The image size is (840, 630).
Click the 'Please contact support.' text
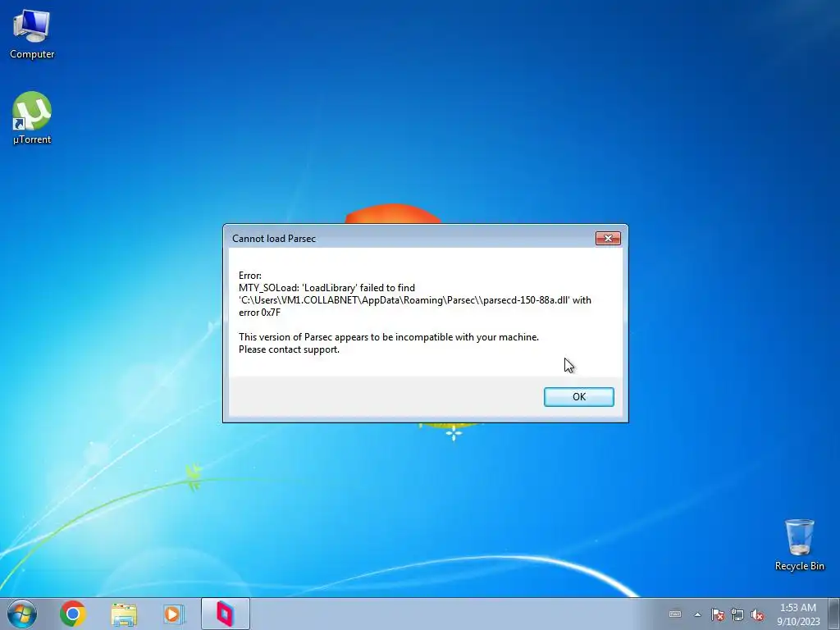click(x=289, y=349)
